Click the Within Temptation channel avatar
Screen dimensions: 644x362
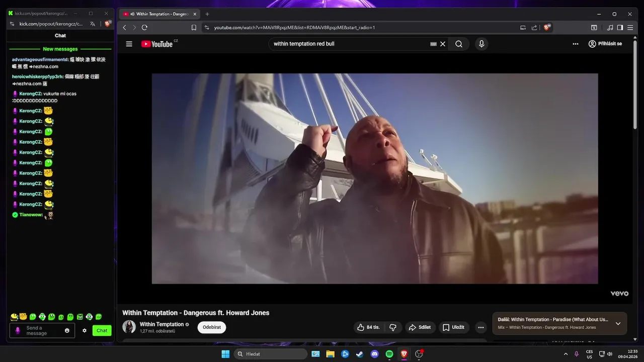tap(129, 327)
